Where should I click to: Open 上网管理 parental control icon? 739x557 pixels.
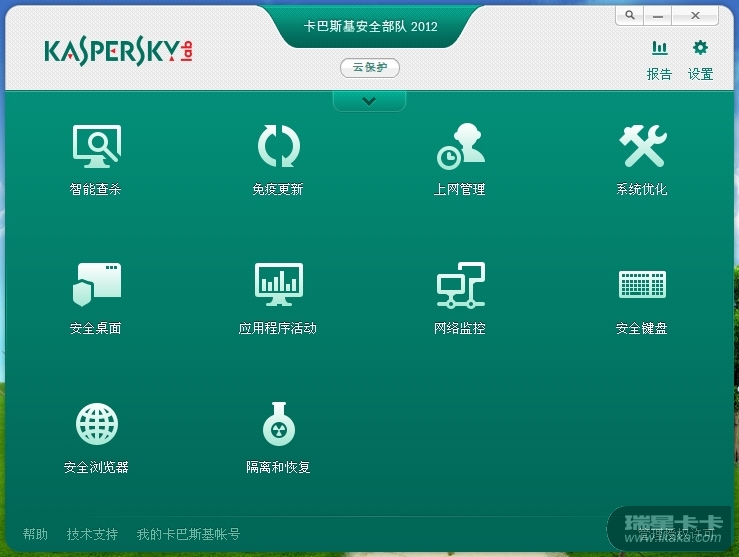(x=460, y=146)
